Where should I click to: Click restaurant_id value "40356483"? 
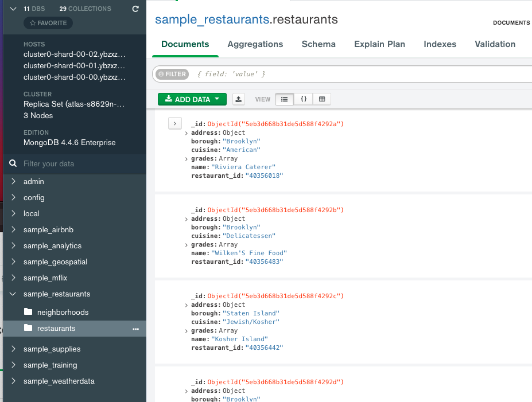pyautogui.click(x=265, y=262)
